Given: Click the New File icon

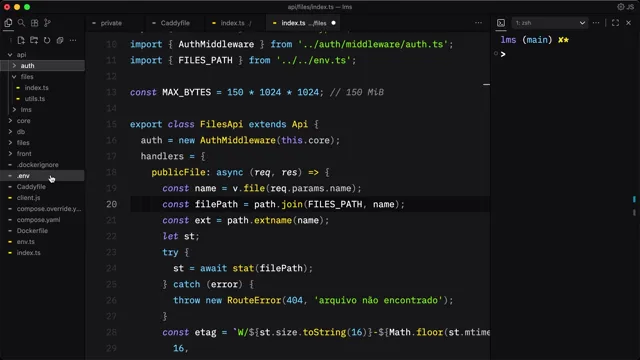Looking at the screenshot, I should pyautogui.click(x=21, y=40).
